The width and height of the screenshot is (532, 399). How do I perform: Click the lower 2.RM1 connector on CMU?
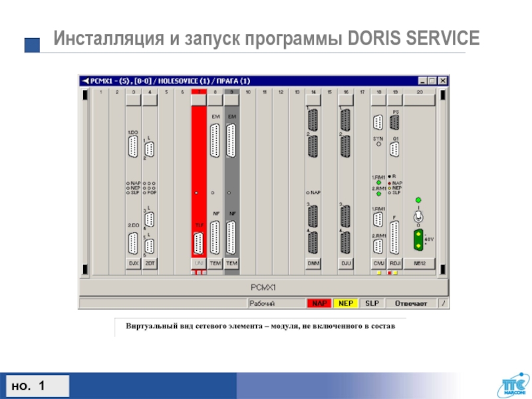(x=378, y=246)
